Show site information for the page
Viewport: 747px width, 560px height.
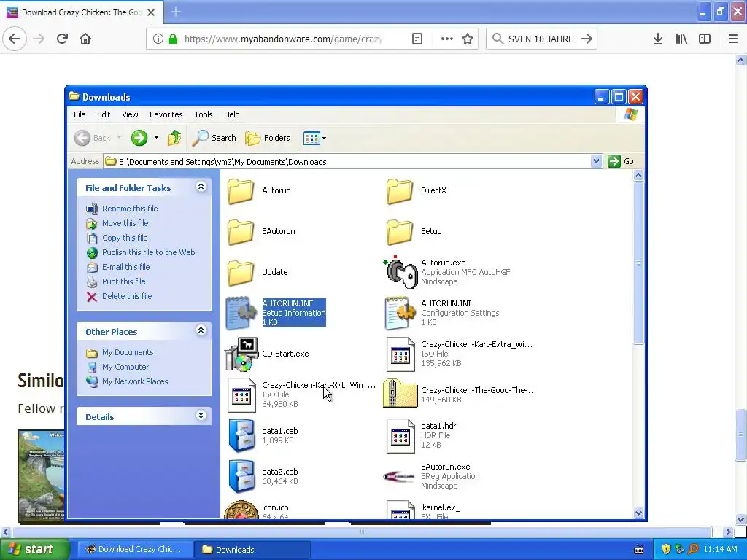click(x=158, y=39)
